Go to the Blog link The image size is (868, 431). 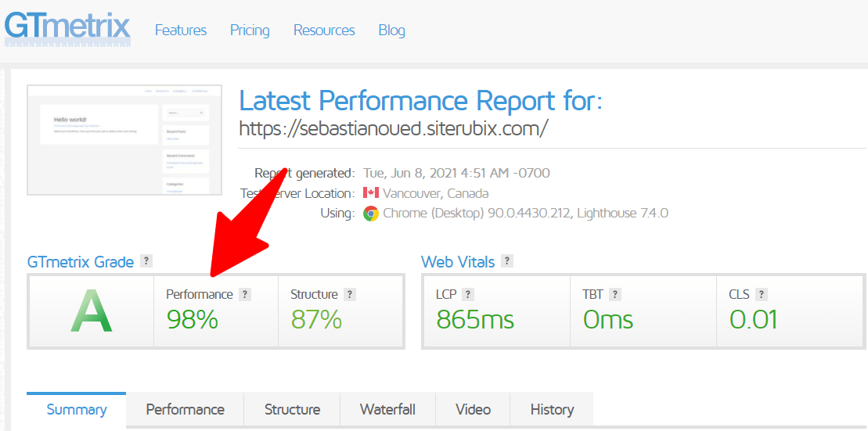pyautogui.click(x=391, y=30)
